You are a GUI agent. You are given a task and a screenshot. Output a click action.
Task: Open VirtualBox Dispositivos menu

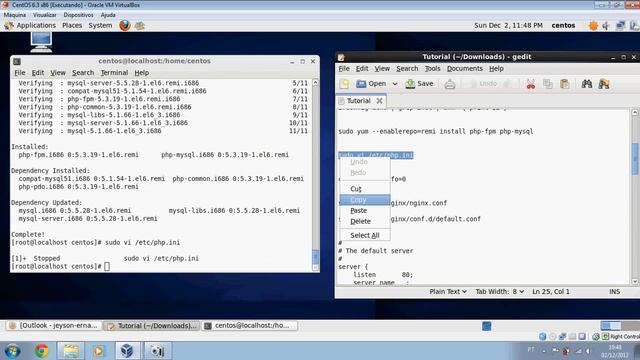coord(78,15)
